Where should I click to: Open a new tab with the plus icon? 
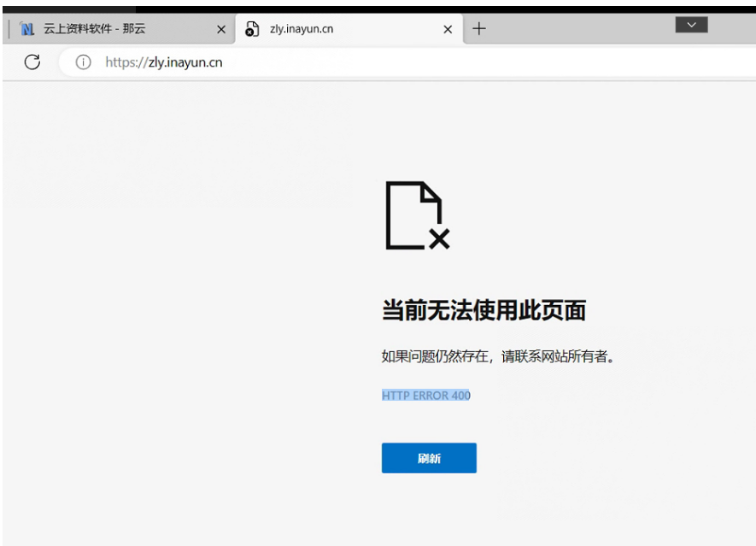click(x=479, y=28)
